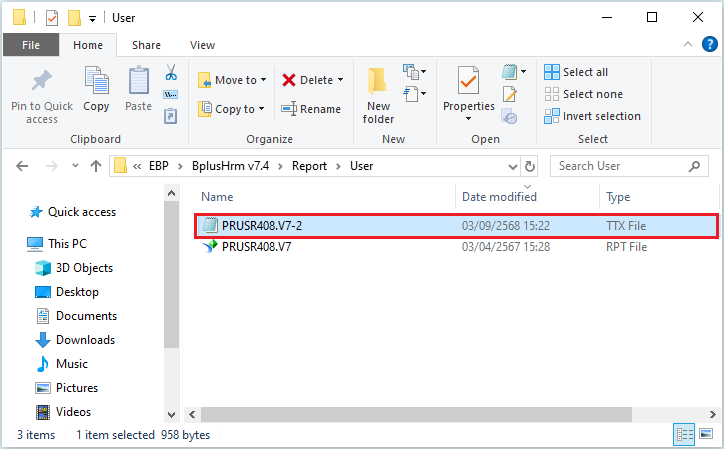Click the Paste clipboard icon
The height and width of the screenshot is (449, 724).
pos(138,82)
